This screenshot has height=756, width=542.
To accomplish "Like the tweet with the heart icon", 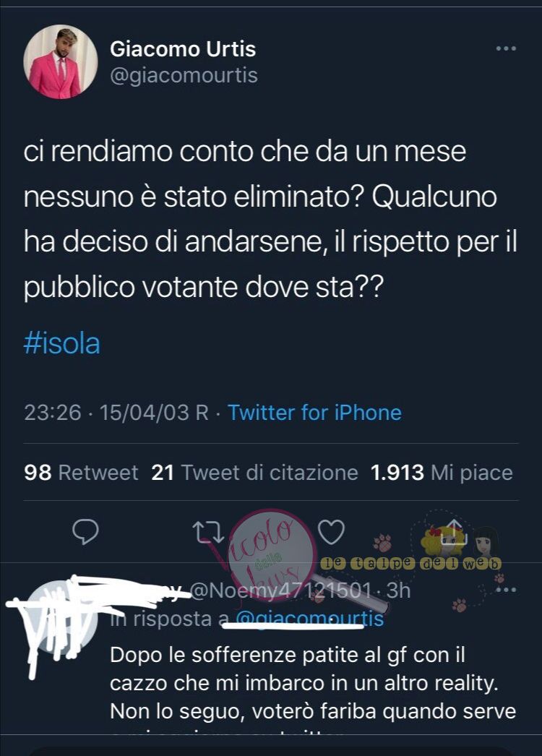I will click(x=331, y=532).
